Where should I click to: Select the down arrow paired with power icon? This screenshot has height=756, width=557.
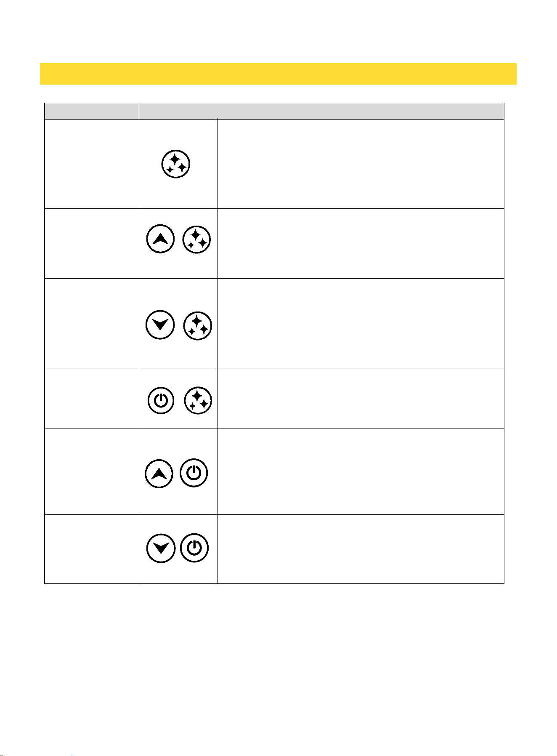pos(161,548)
